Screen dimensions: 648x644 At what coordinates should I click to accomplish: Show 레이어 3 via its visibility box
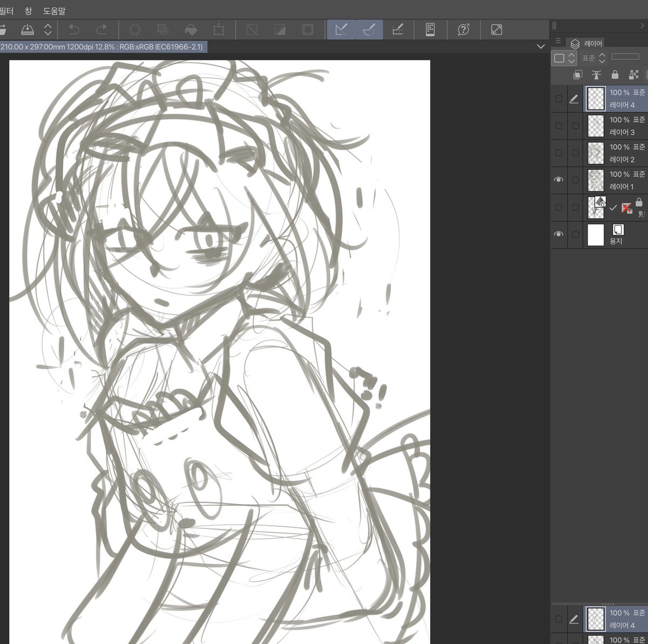(559, 126)
